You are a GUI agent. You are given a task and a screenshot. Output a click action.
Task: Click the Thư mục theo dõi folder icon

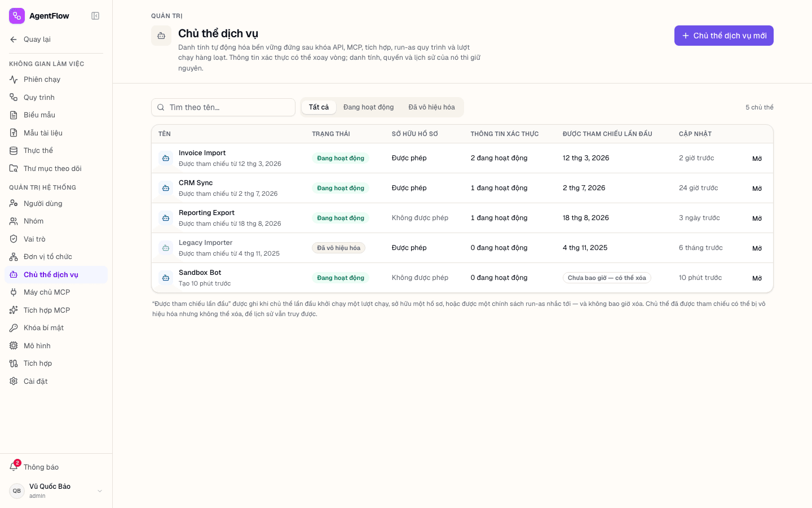(x=14, y=169)
